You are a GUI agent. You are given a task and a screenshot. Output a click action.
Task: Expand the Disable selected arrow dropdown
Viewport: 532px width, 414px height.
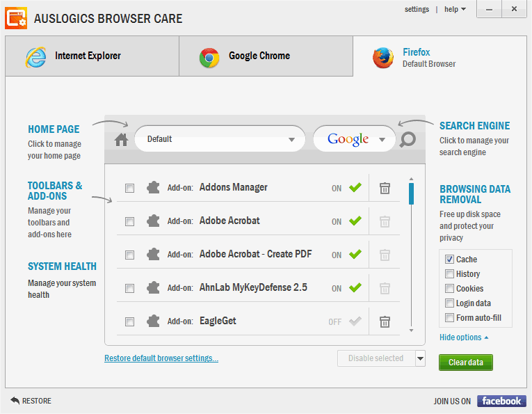(420, 358)
